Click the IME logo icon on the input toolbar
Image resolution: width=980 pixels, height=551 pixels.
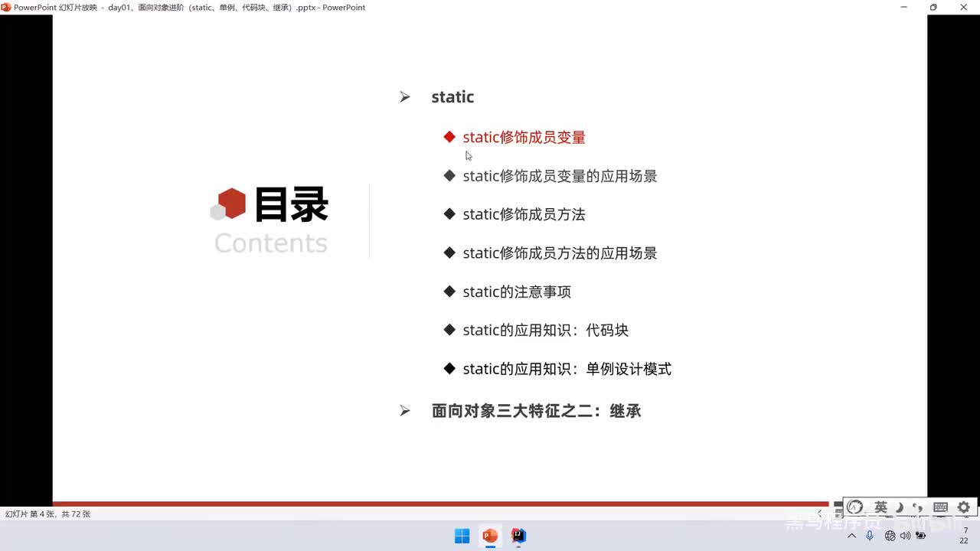856,507
